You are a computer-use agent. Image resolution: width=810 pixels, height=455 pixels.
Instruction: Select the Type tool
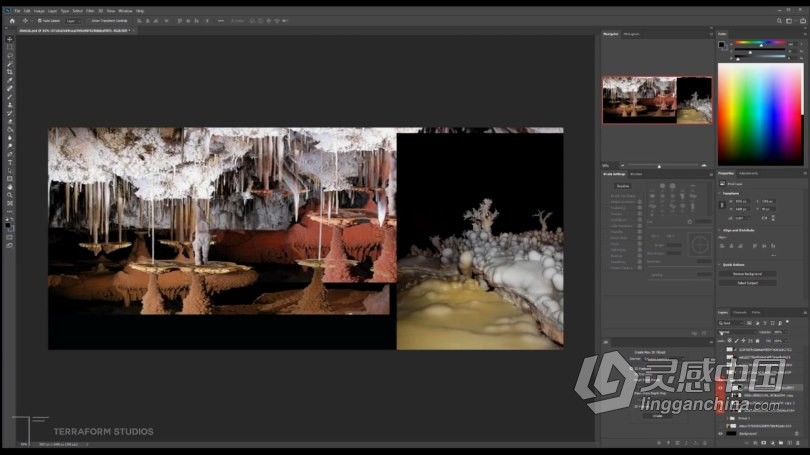pos(10,162)
